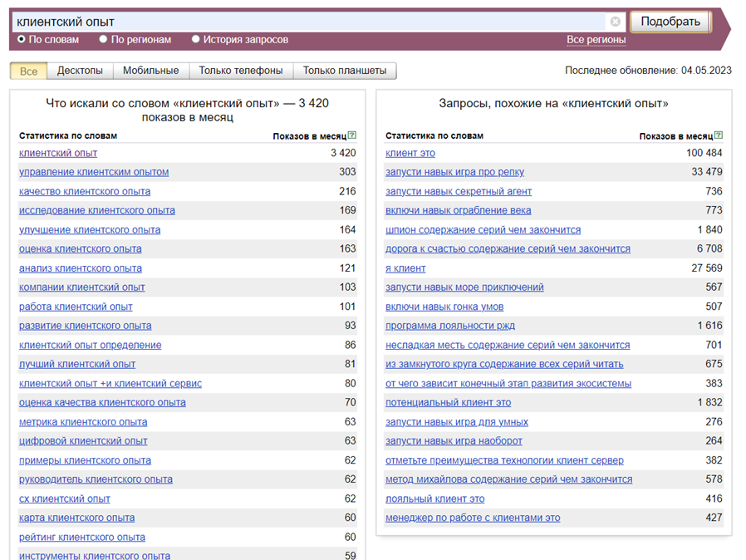Screen dimensions: 746x560
Task: Open 'включи навык ограбление века' link
Action: (x=459, y=210)
